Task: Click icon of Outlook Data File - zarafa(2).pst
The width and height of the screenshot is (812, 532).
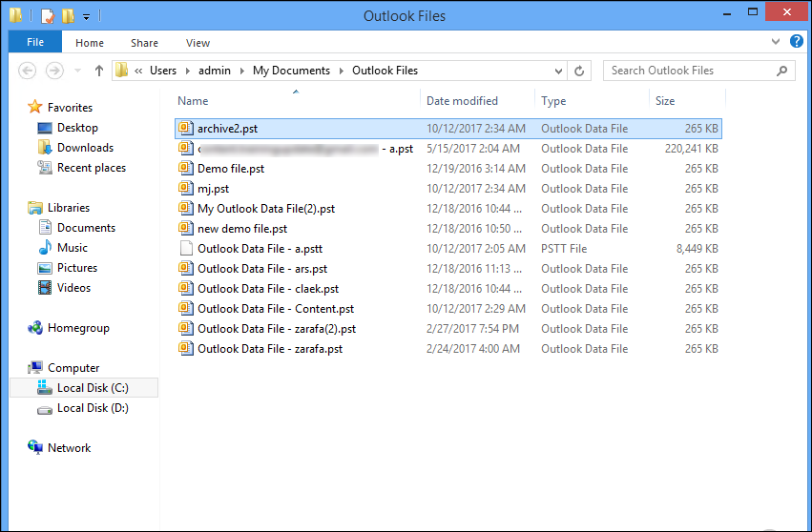Action: [186, 329]
